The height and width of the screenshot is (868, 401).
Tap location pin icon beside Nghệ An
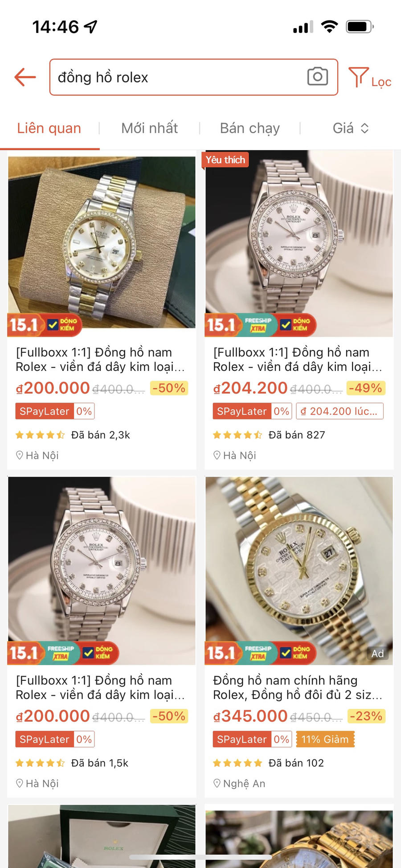click(x=217, y=783)
